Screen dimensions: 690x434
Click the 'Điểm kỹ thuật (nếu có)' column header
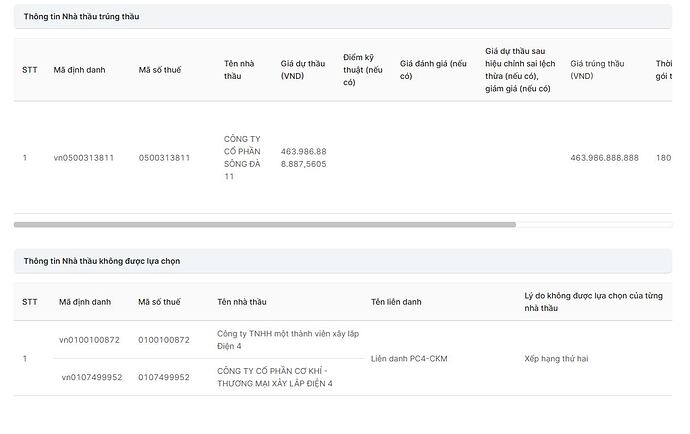(363, 70)
